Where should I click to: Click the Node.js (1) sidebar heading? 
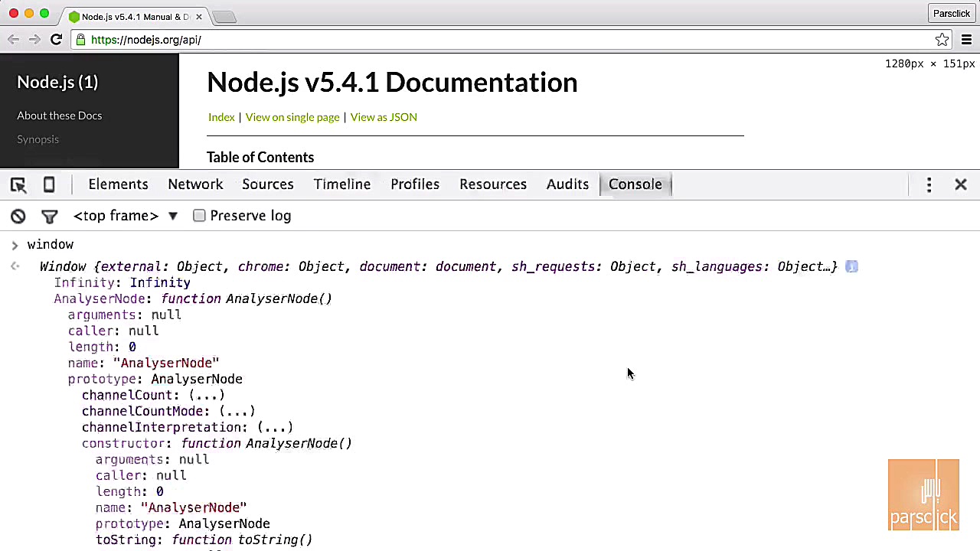click(57, 82)
